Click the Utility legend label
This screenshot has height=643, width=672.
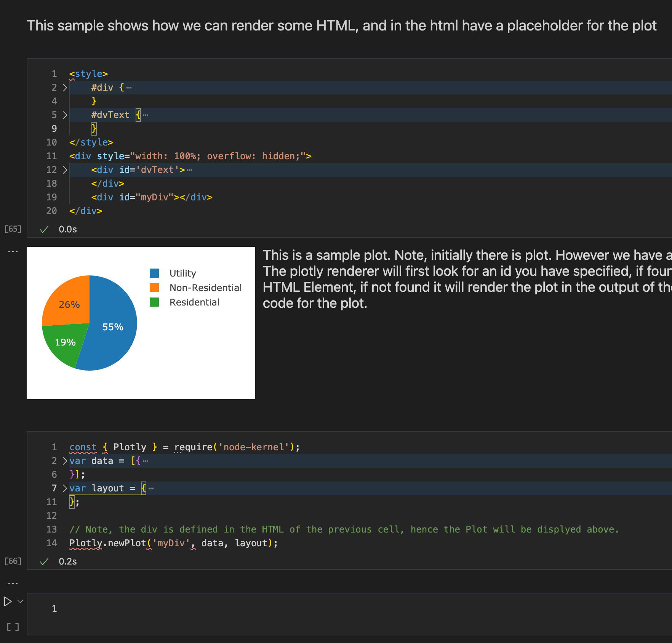coord(183,274)
